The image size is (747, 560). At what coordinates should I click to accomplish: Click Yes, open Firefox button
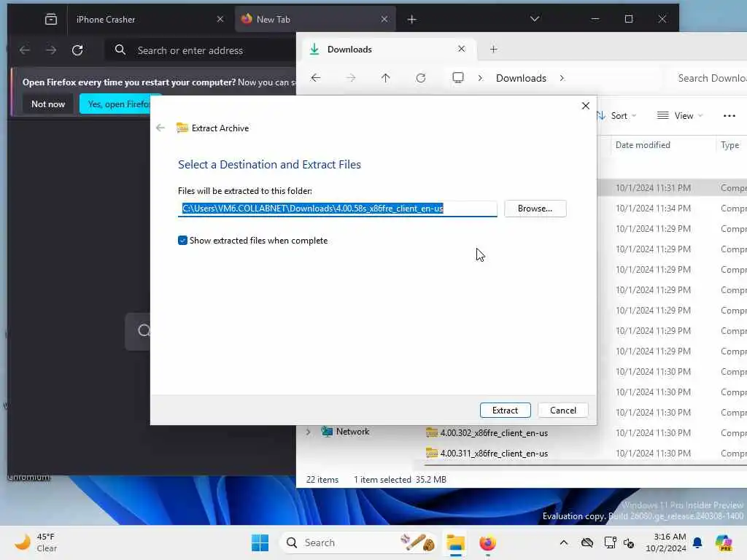click(115, 104)
